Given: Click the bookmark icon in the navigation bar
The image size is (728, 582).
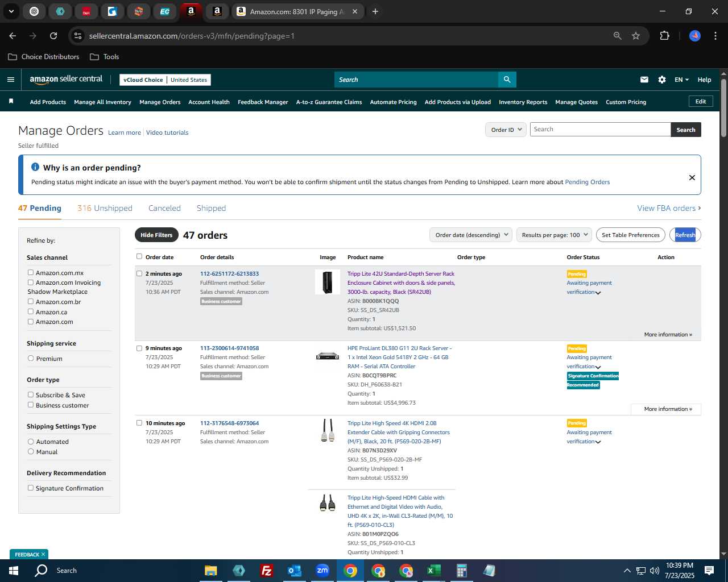Looking at the screenshot, I should click(11, 102).
